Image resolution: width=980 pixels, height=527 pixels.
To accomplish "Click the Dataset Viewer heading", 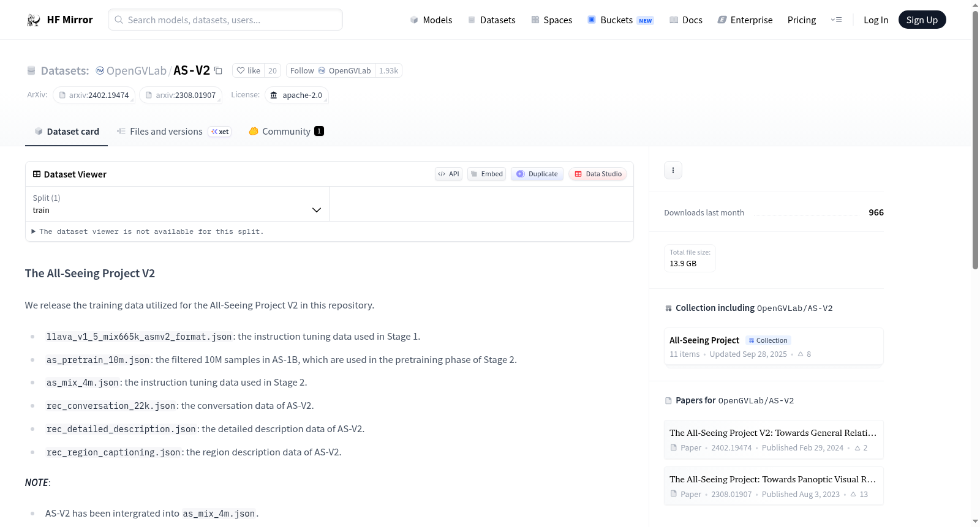I will point(75,174).
